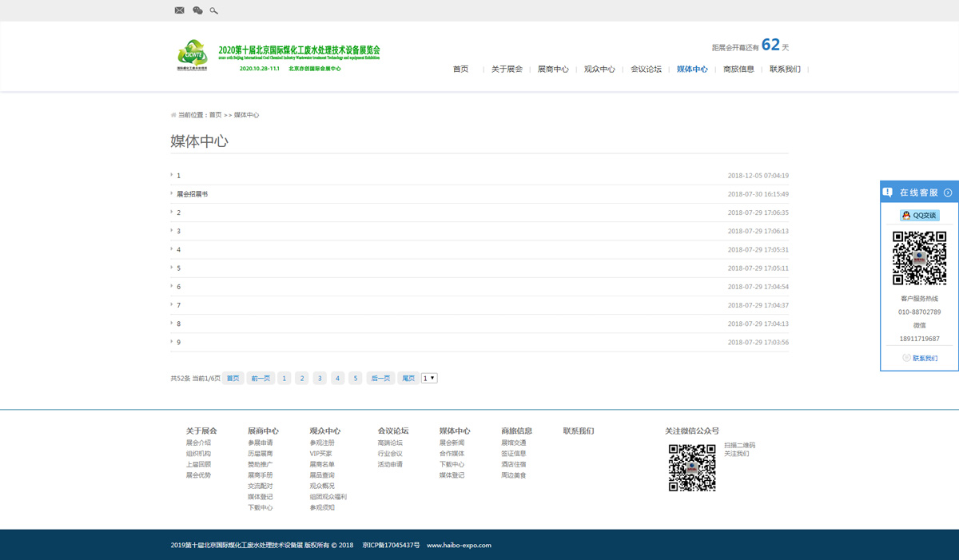Go to page 3 in pagination
Screen dimensions: 959x560
pyautogui.click(x=320, y=379)
